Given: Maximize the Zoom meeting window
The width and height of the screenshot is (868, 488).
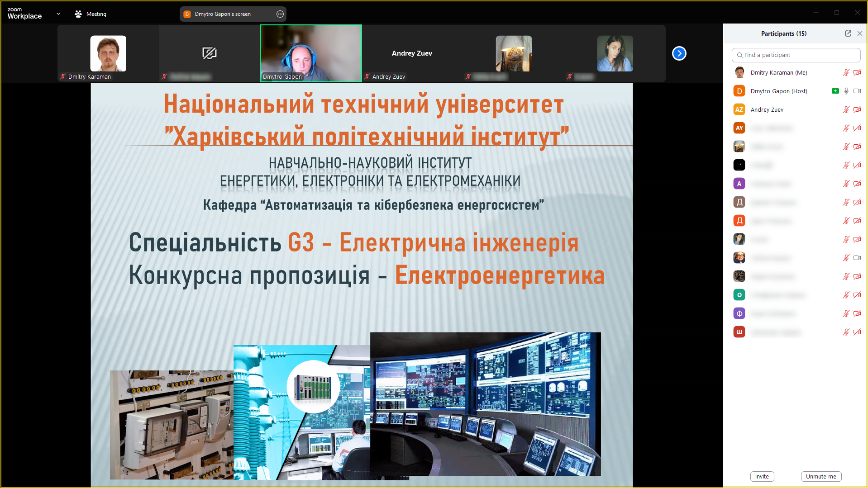Looking at the screenshot, I should [837, 13].
